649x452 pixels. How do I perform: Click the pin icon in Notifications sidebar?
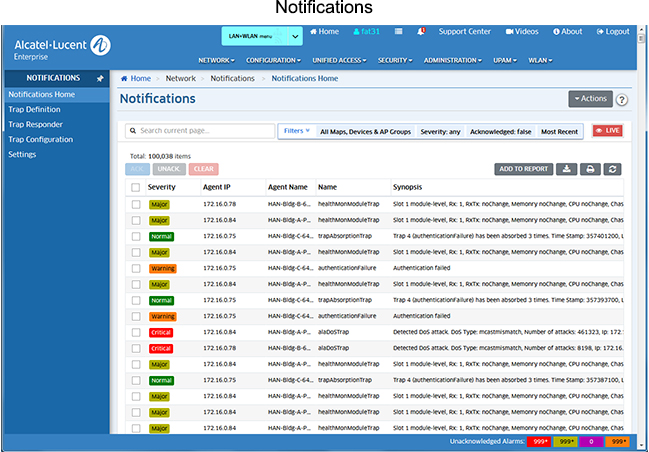[x=99, y=78]
